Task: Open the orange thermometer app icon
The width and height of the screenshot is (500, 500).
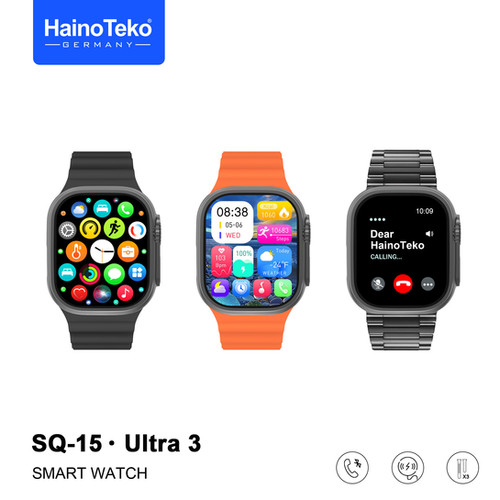Action: 76,251
